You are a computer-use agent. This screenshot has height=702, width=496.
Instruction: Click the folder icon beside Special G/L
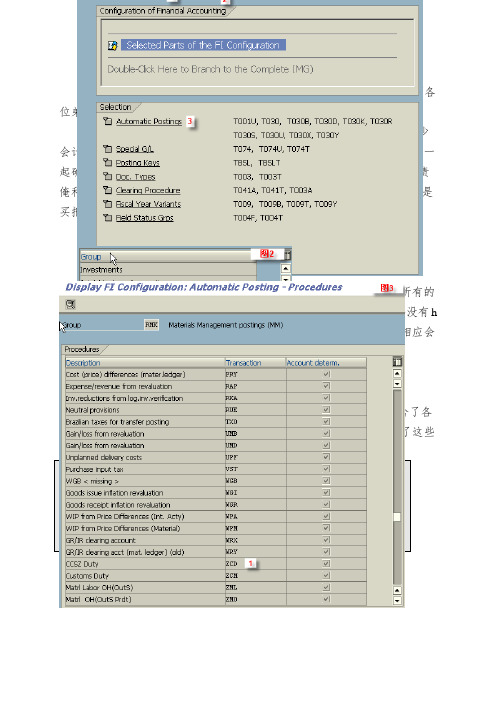pos(107,149)
